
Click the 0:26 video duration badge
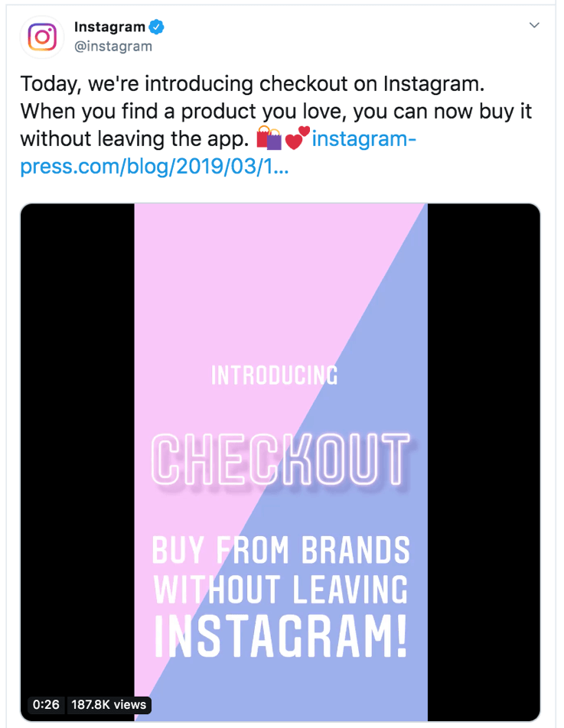click(x=46, y=704)
